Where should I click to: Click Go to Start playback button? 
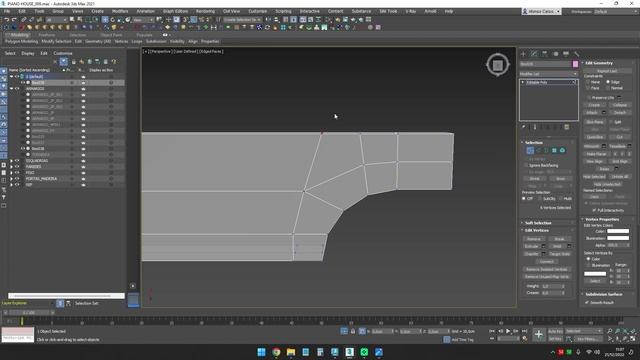(x=492, y=331)
